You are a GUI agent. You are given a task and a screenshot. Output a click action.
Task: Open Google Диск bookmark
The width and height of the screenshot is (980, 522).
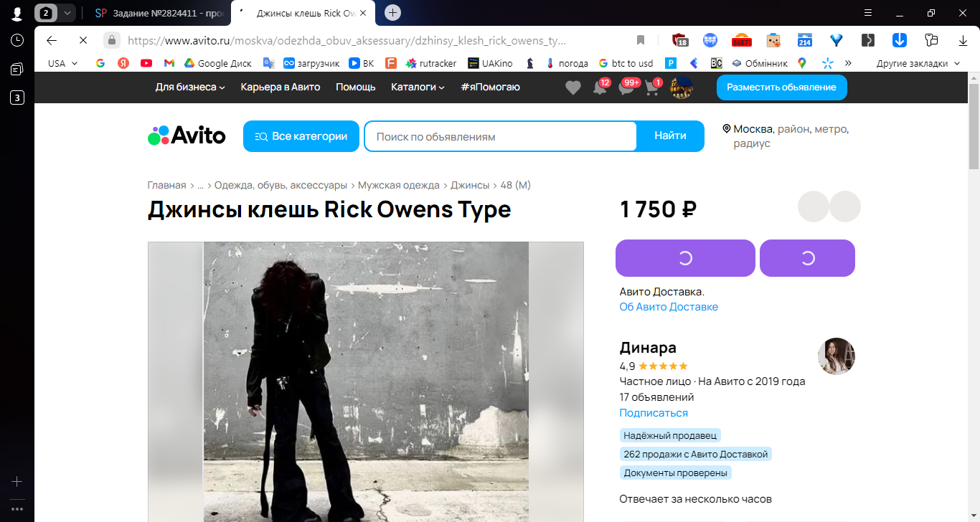pyautogui.click(x=218, y=63)
